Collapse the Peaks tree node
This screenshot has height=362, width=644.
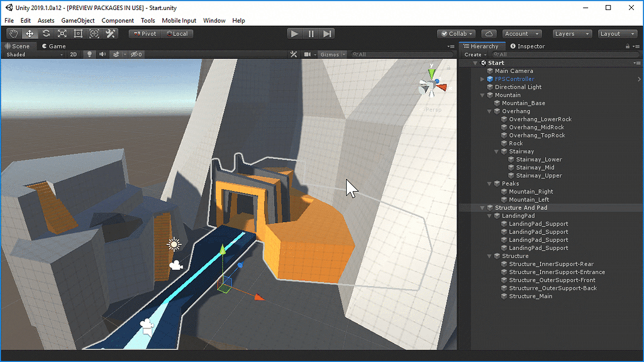point(489,184)
